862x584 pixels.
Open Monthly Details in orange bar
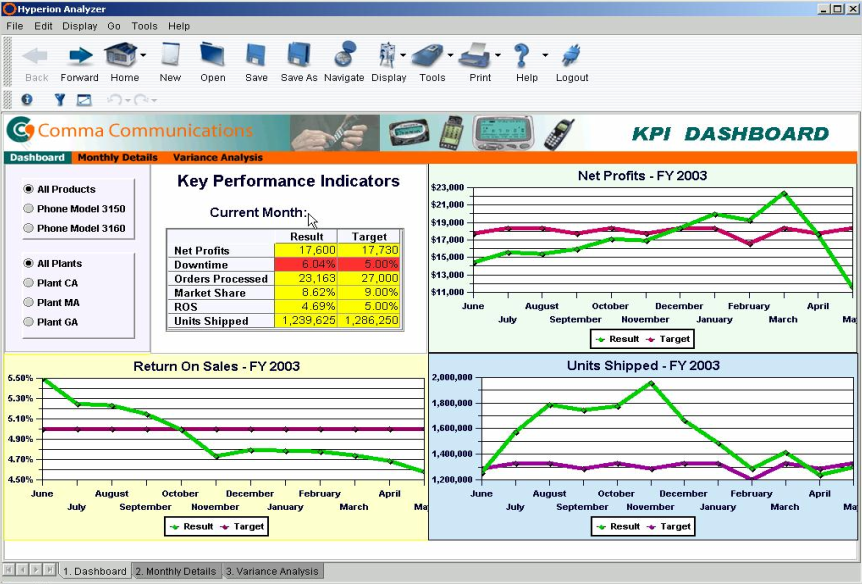(x=118, y=157)
